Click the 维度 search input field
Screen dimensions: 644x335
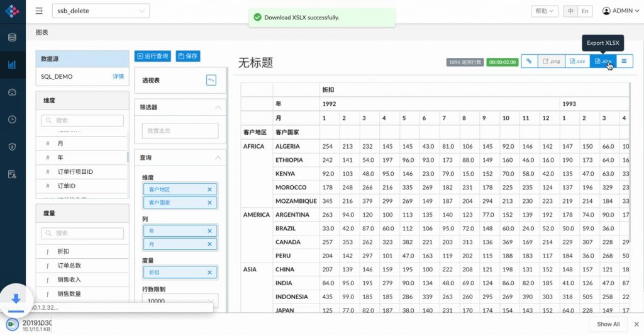tap(84, 120)
